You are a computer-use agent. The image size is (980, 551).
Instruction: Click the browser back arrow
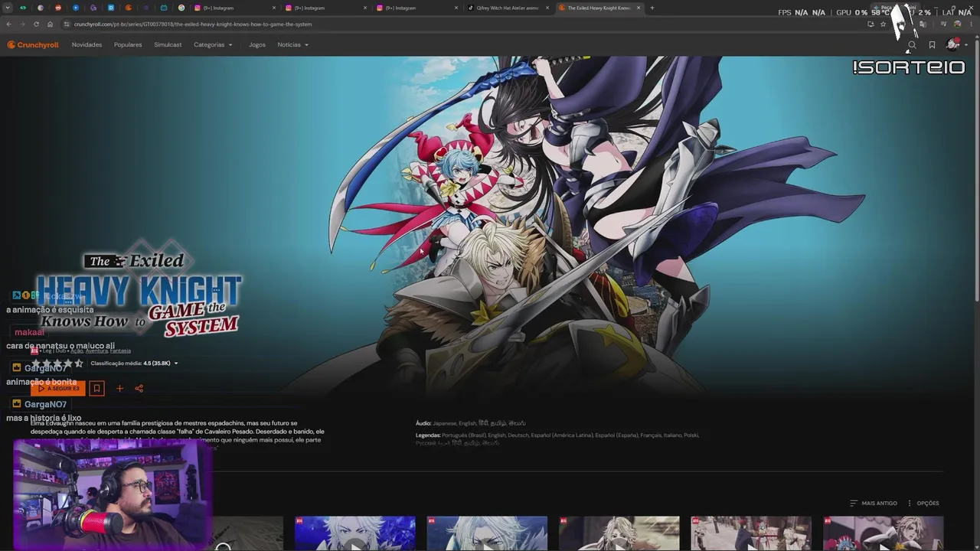pos(9,24)
